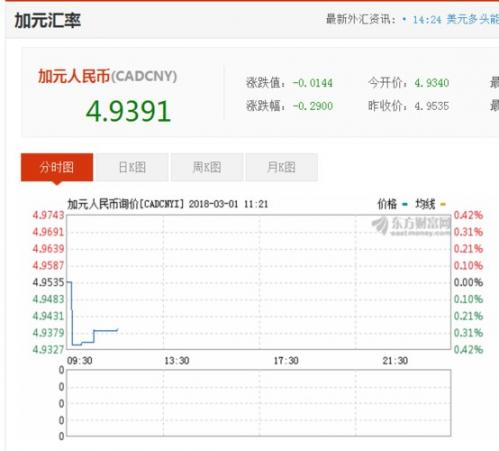Click the top 0.42% right axis label

pyautogui.click(x=468, y=215)
